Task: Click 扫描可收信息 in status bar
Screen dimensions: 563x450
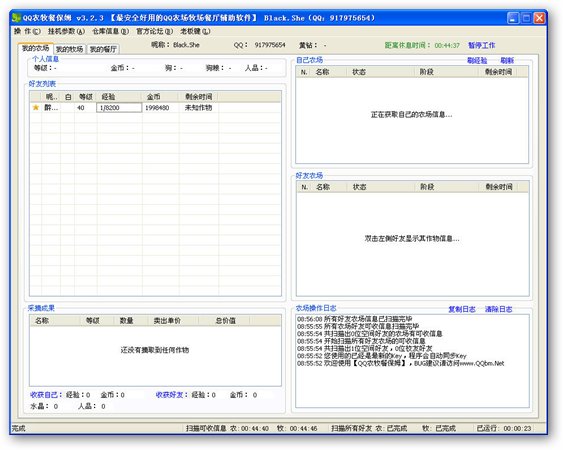Action: point(206,428)
